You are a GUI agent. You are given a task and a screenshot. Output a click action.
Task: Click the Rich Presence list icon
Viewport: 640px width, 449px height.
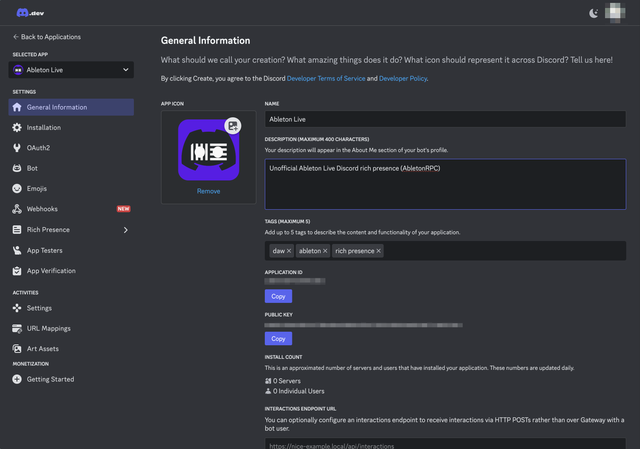(x=17, y=230)
